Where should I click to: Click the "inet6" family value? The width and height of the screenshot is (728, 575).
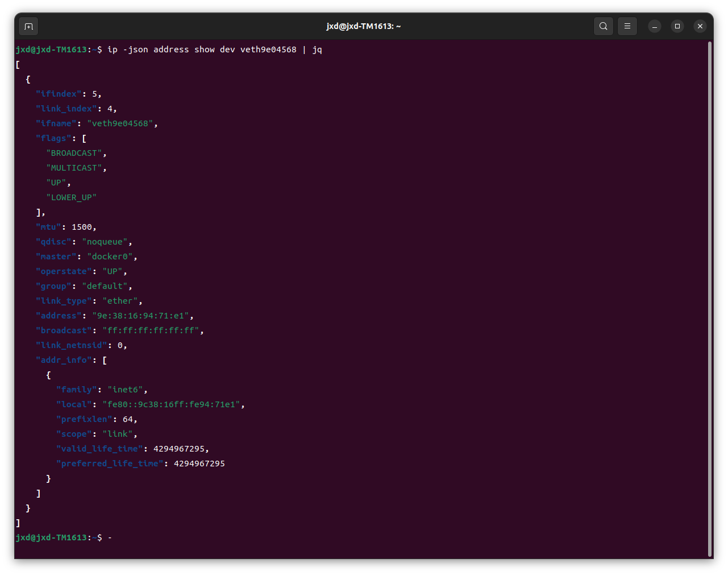tap(125, 390)
